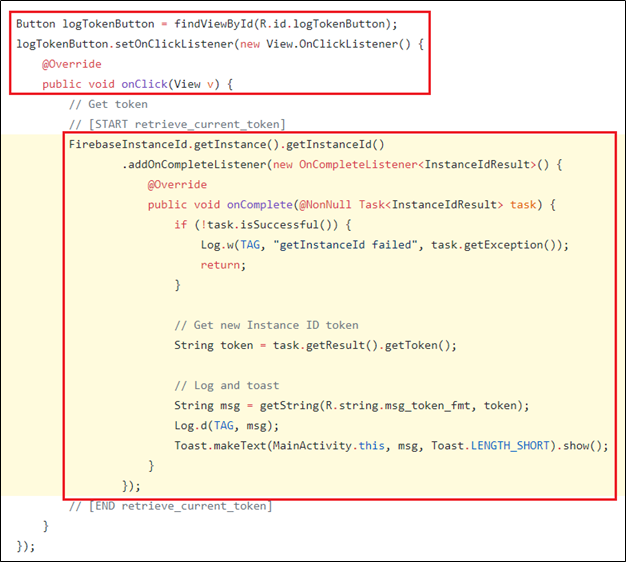
Task: Click the '// Log and toast' comment
Action: [227, 386]
